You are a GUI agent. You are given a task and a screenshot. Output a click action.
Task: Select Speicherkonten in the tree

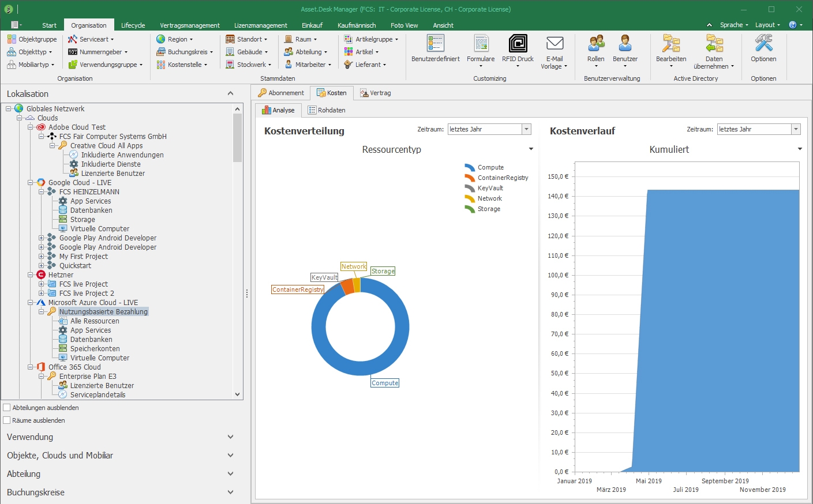point(95,349)
